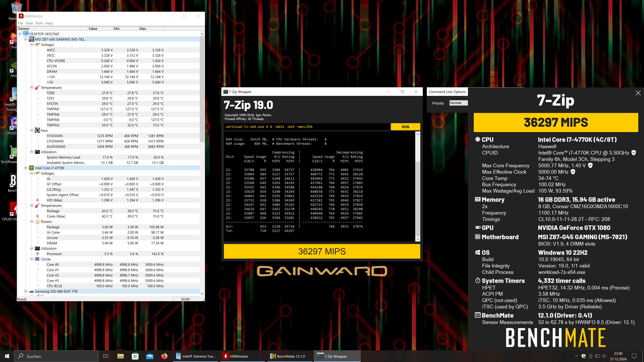
Task: Collapse the Powers group
Action: (x=32, y=222)
